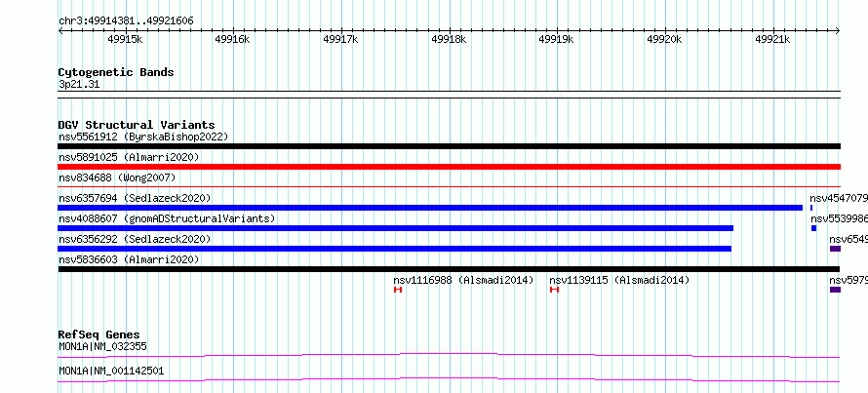Click the RefSeq Genes track heading
This screenshot has height=393, width=868.
pyautogui.click(x=99, y=334)
